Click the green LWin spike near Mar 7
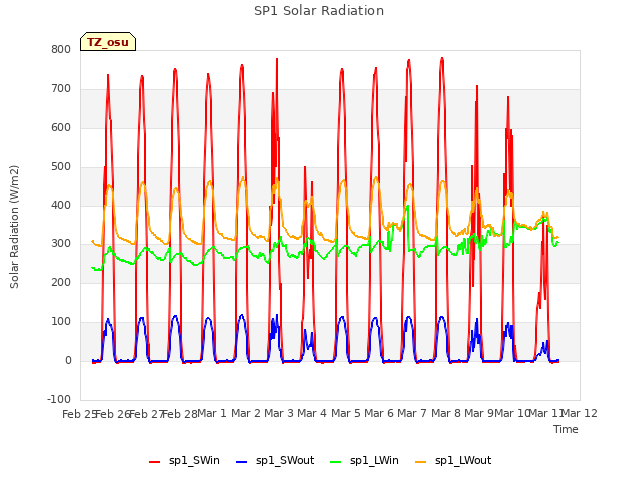Image resolution: width=640 pixels, height=480 pixels. (x=407, y=207)
